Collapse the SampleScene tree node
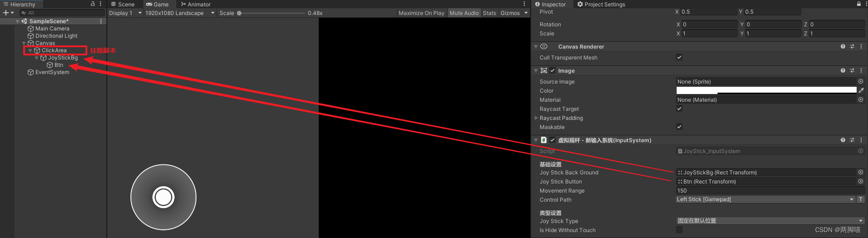 pos(17,21)
